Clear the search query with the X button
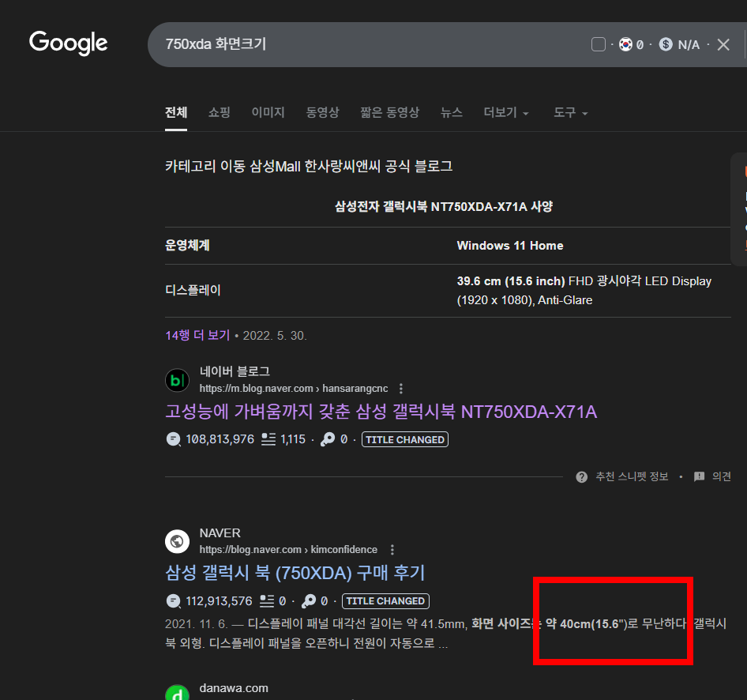 click(x=723, y=44)
